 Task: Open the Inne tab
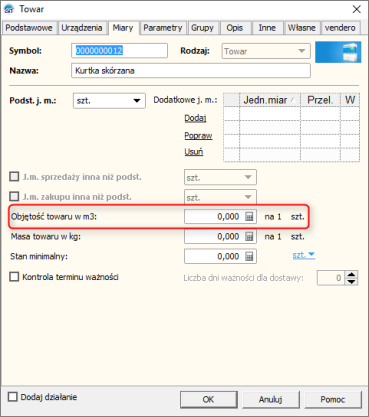pos(267,28)
